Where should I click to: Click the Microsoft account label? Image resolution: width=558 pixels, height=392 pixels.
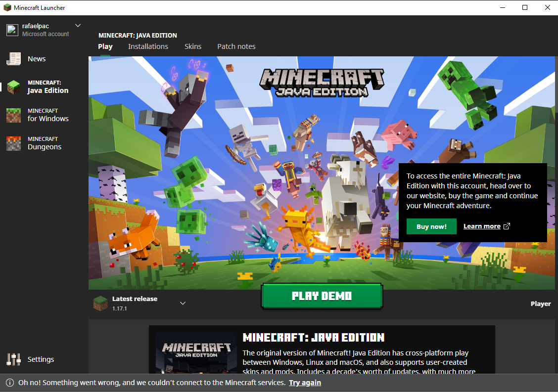tap(46, 34)
